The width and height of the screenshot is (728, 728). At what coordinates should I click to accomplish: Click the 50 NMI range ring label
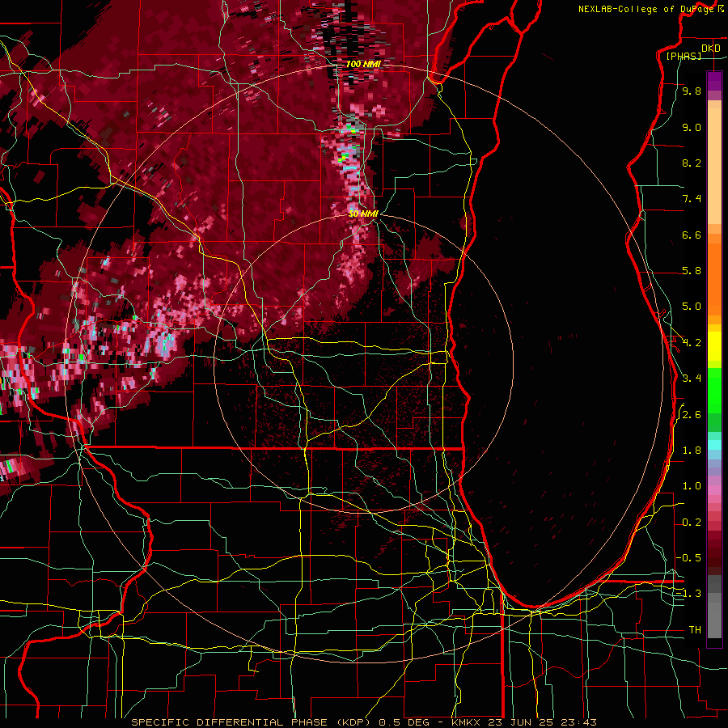point(363,214)
